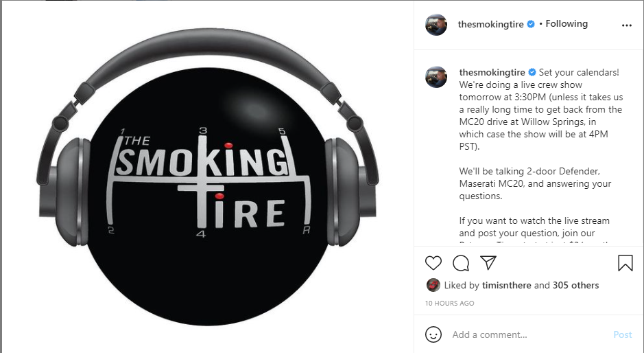Click the verified badge in the header

tap(531, 24)
